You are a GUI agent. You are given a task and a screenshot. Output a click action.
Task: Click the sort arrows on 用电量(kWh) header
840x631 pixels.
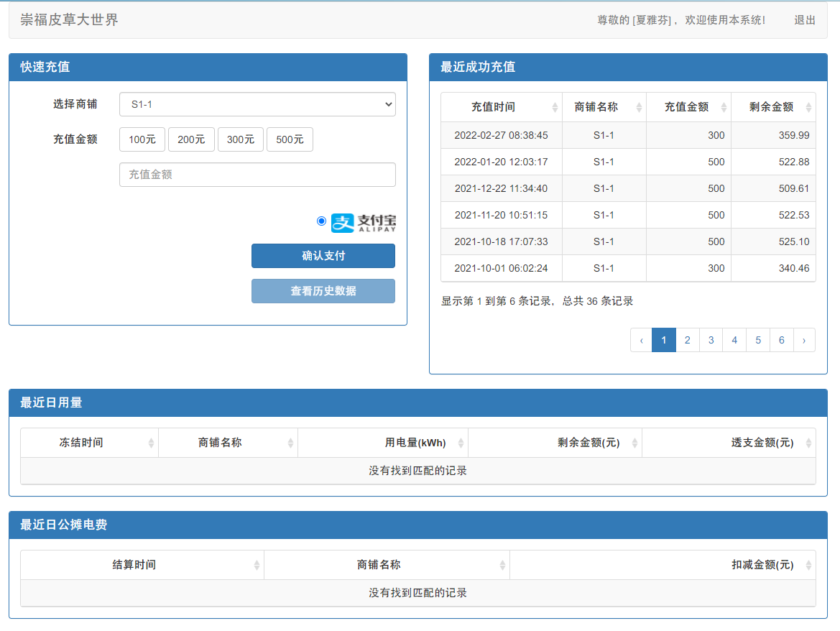pos(461,443)
